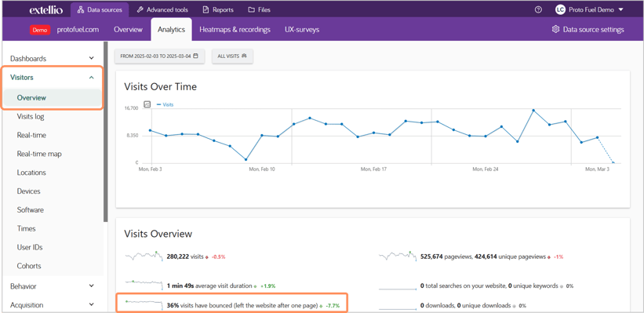Image resolution: width=644 pixels, height=313 pixels.
Task: Click the Visits legend label
Action: click(168, 105)
